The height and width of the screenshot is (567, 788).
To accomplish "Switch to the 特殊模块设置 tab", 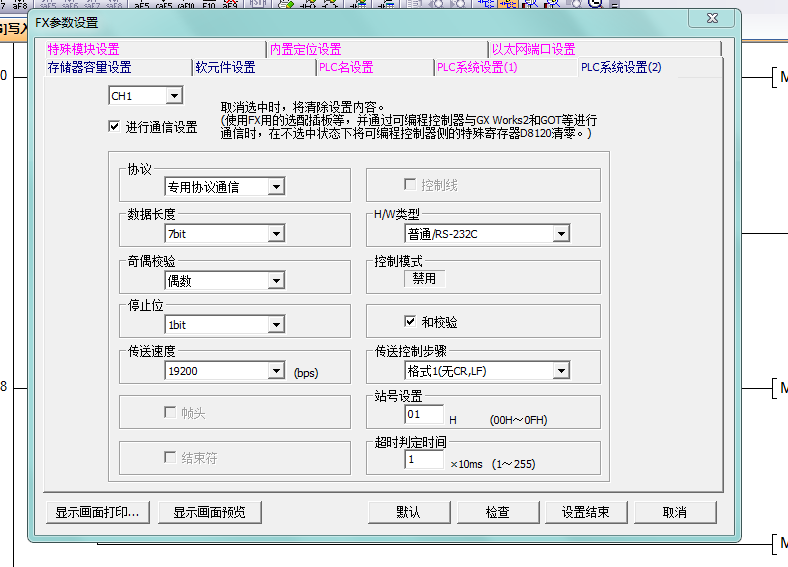I will (83, 49).
